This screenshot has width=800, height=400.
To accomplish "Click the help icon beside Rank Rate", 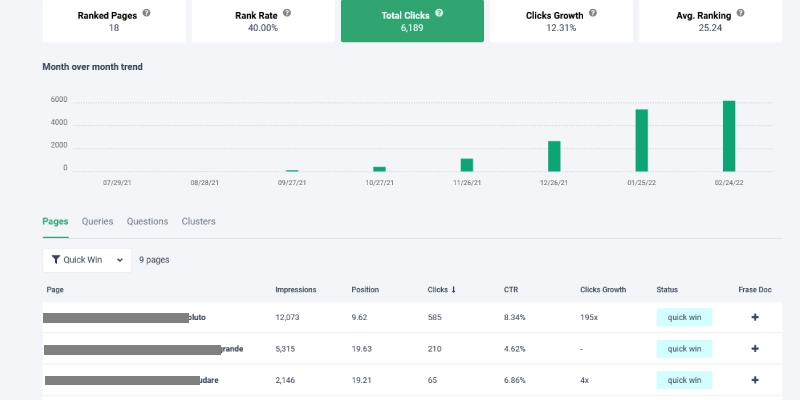I will tap(287, 13).
